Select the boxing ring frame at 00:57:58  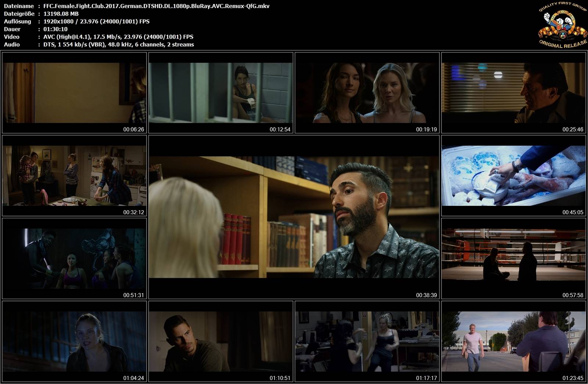pyautogui.click(x=514, y=258)
